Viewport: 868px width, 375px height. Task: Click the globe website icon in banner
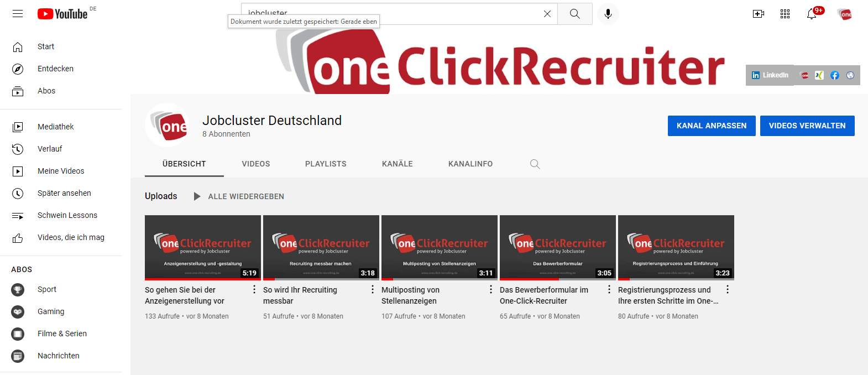tap(850, 75)
